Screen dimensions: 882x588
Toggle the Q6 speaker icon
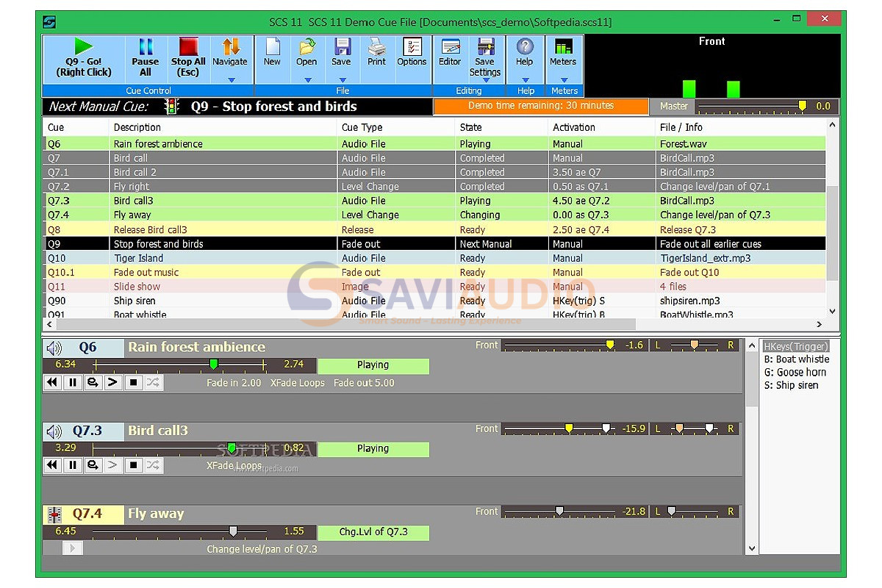coord(54,348)
